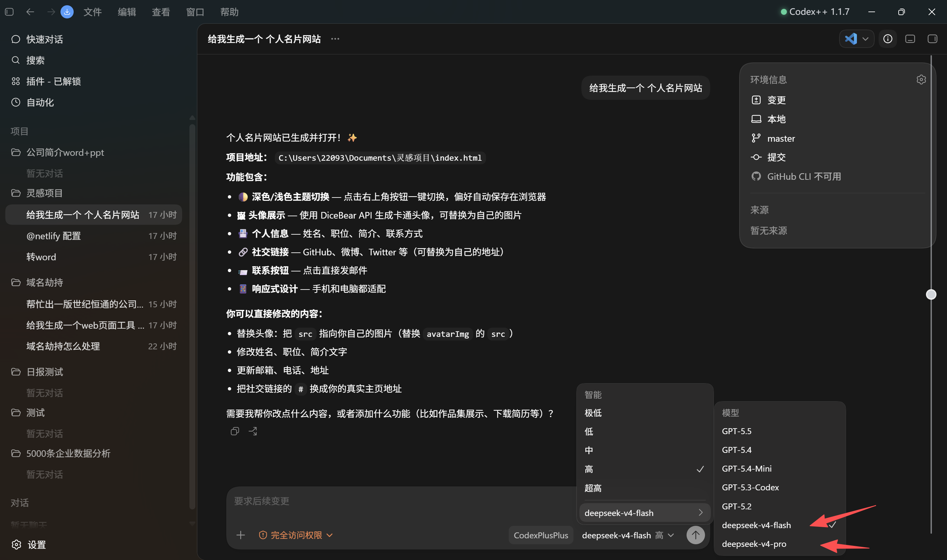Screen dimensions: 947x560
Task: Open conversation 给我生成一个web页面工具
Action: (x=94, y=325)
